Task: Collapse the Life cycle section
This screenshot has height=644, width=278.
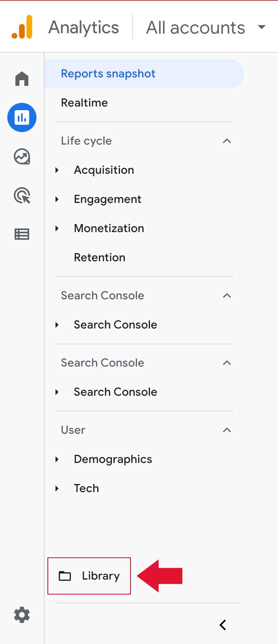Action: click(x=227, y=141)
